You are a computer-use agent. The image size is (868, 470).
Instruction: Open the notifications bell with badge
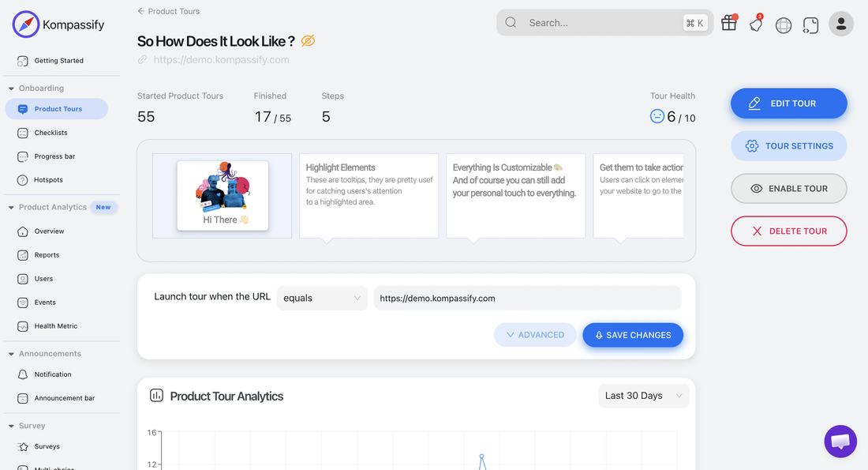(755, 23)
